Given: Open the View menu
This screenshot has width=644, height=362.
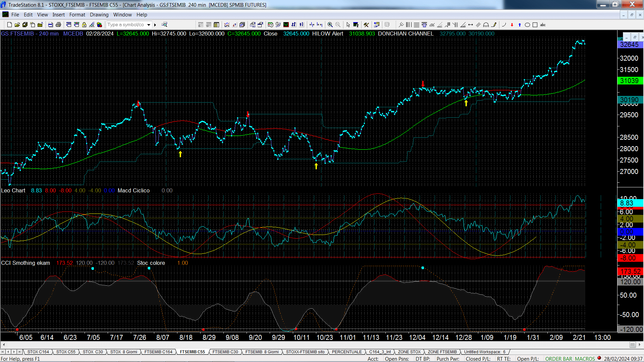Looking at the screenshot, I should (x=43, y=15).
